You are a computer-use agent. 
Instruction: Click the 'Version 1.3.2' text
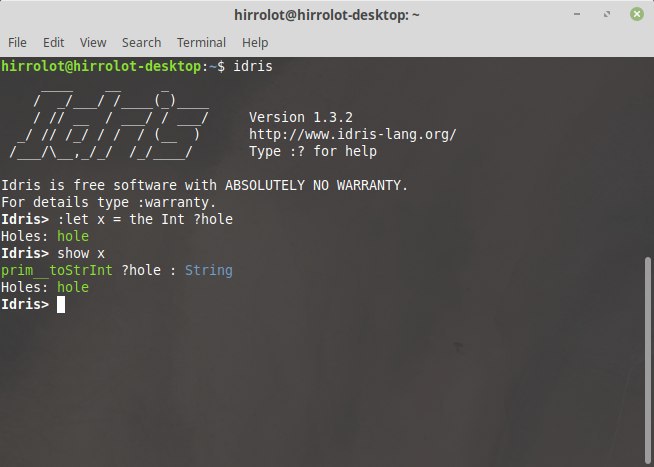301,117
